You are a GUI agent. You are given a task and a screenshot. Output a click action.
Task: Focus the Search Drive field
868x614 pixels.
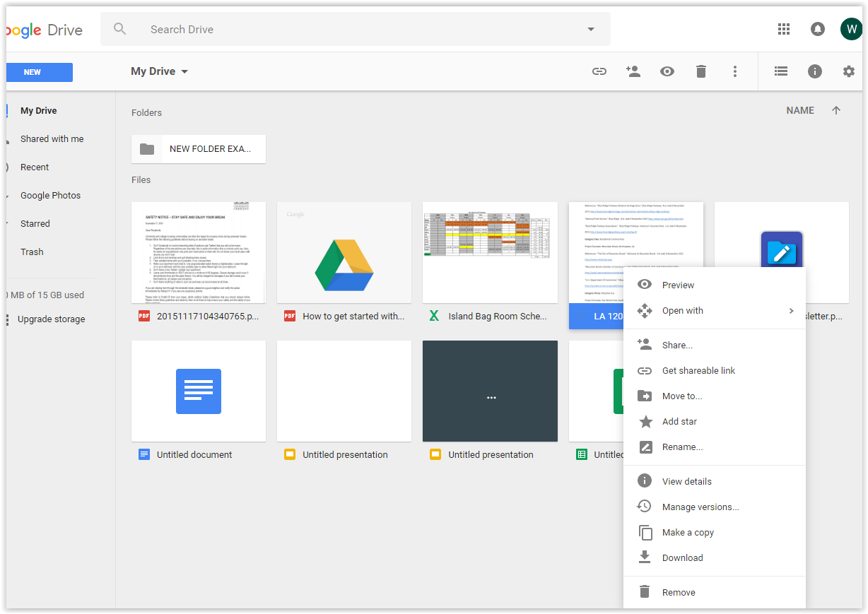point(356,29)
